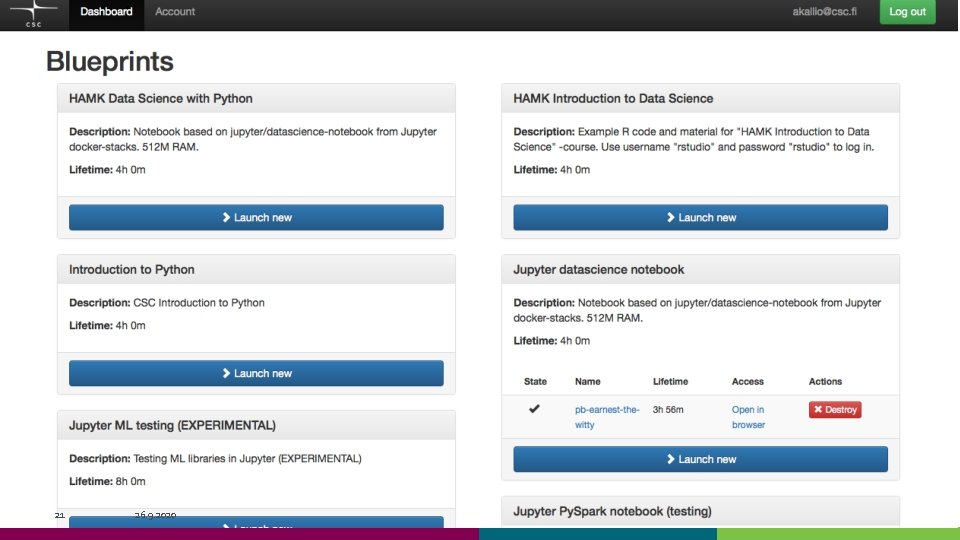Image resolution: width=960 pixels, height=540 pixels.
Task: Click the Jupyter datascience notebook card title
Action: tap(598, 269)
